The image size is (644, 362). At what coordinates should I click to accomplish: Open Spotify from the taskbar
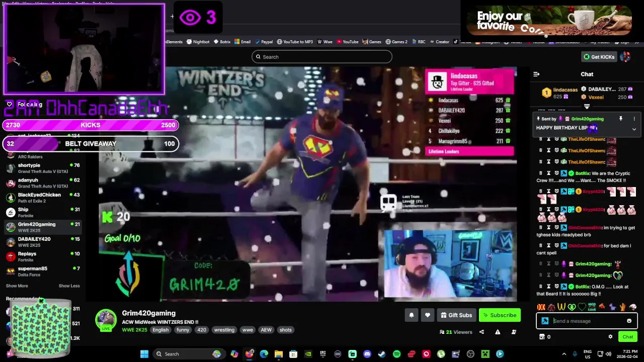point(396,354)
